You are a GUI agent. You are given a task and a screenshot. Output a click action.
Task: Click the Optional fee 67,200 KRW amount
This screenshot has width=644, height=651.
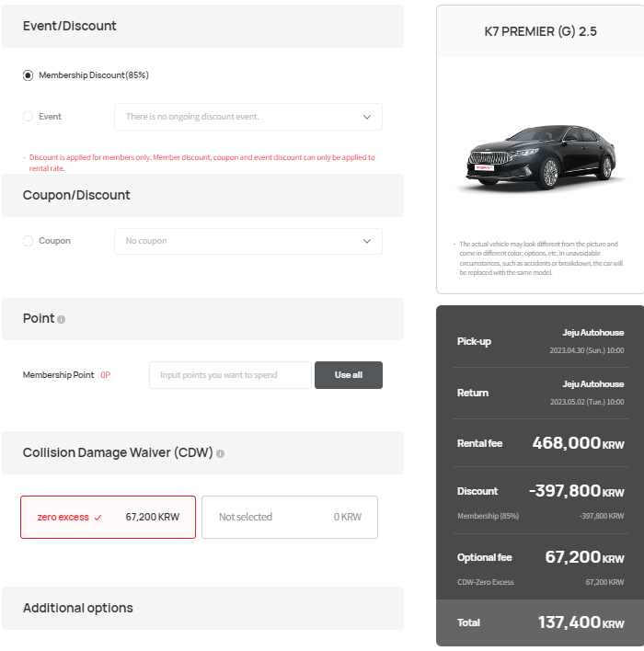584,557
